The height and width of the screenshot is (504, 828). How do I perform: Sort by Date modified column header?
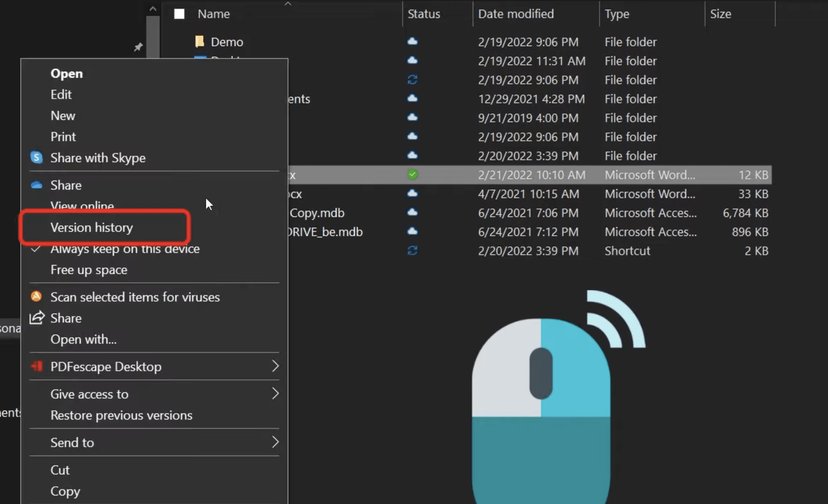click(x=516, y=14)
